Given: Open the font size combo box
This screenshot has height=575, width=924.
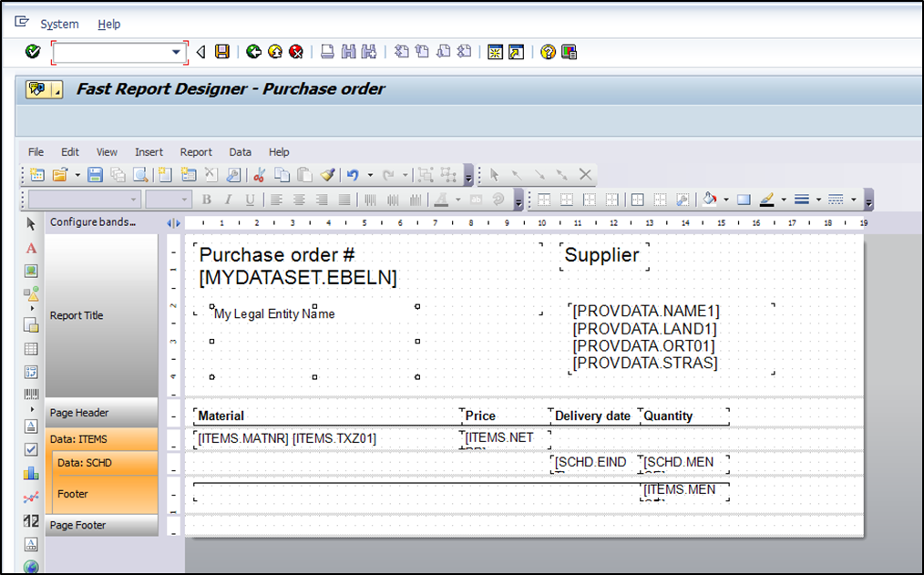Looking at the screenshot, I should [169, 200].
